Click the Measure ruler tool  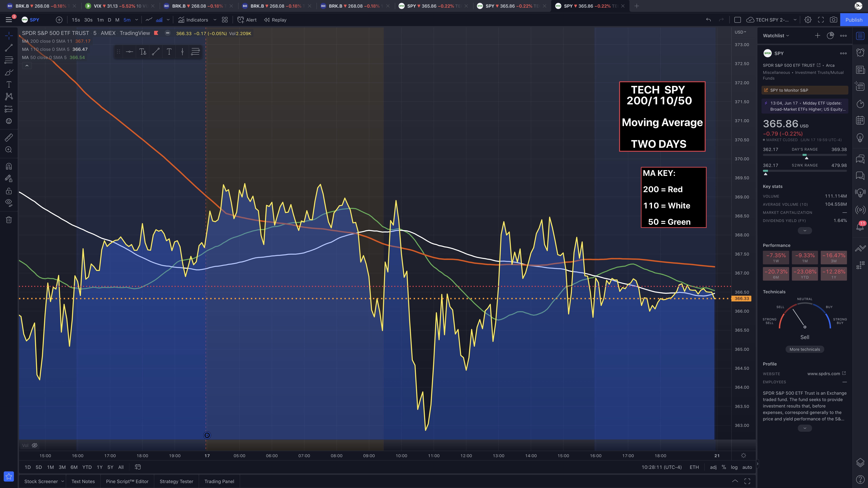9,137
